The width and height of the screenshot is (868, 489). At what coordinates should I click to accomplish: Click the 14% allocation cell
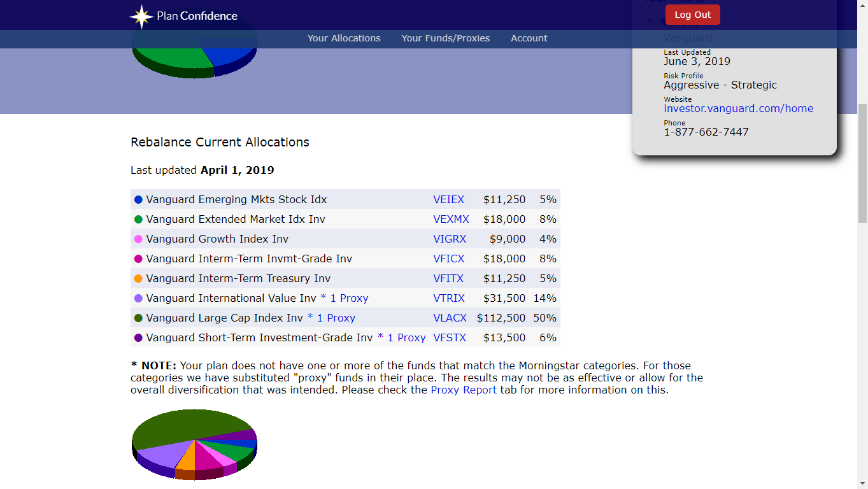tap(545, 298)
